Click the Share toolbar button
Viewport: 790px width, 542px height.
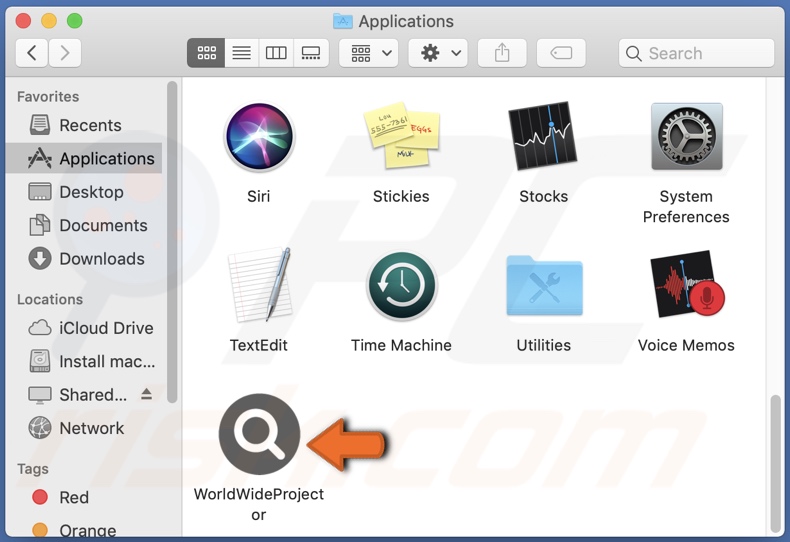click(x=502, y=53)
